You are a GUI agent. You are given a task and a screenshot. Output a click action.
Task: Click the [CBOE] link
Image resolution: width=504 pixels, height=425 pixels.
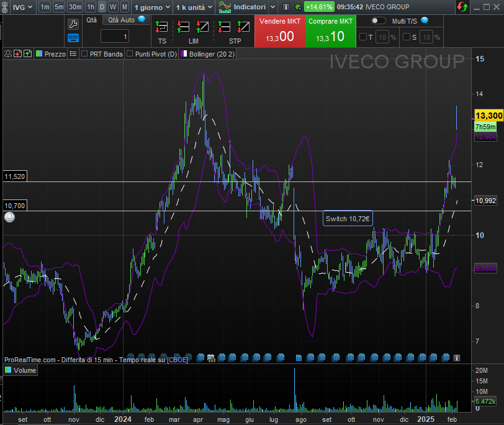point(177,360)
